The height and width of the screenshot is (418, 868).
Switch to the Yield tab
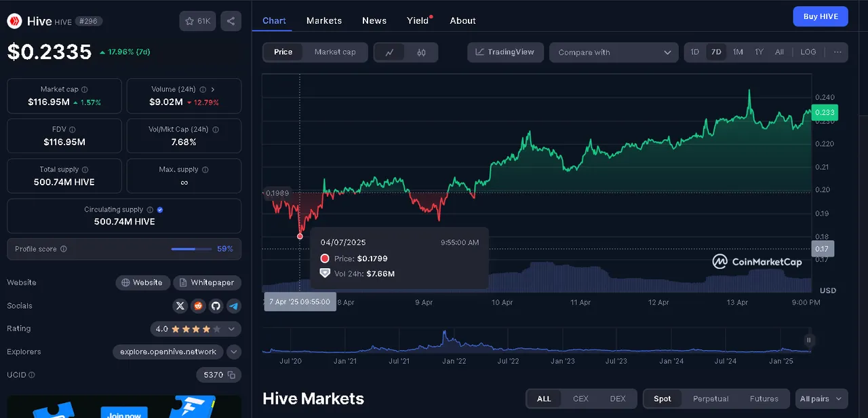(x=418, y=20)
